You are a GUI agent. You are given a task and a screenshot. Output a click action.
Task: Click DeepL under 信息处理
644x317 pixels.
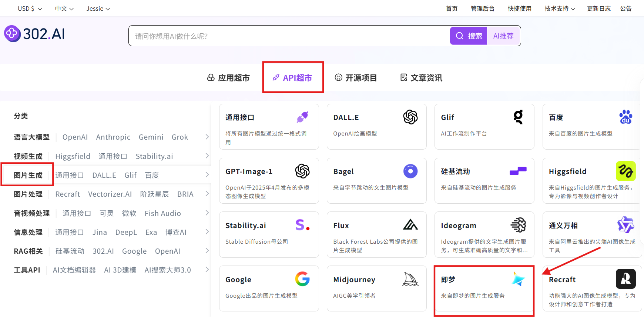click(126, 232)
